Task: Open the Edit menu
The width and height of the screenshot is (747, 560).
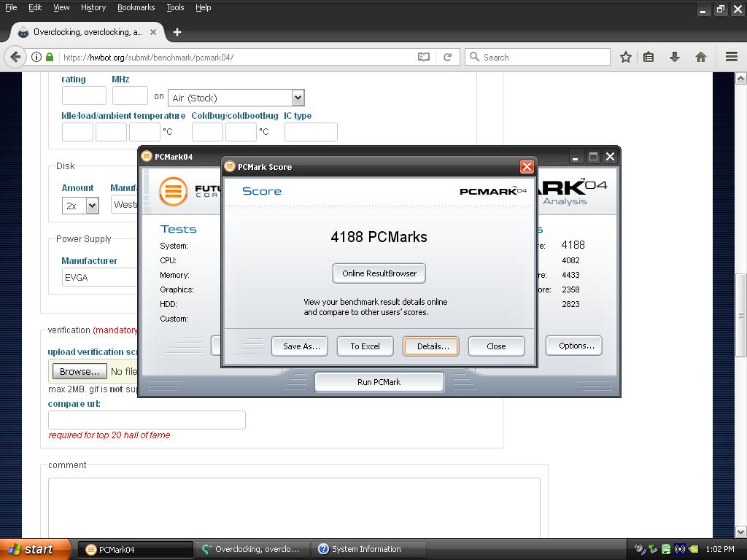Action: 35,7
